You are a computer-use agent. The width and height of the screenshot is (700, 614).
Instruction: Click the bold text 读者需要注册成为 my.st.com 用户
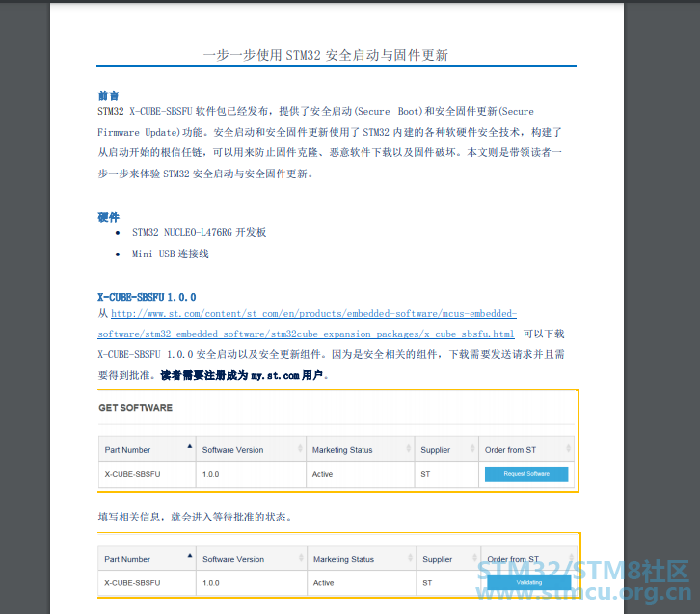(241, 375)
